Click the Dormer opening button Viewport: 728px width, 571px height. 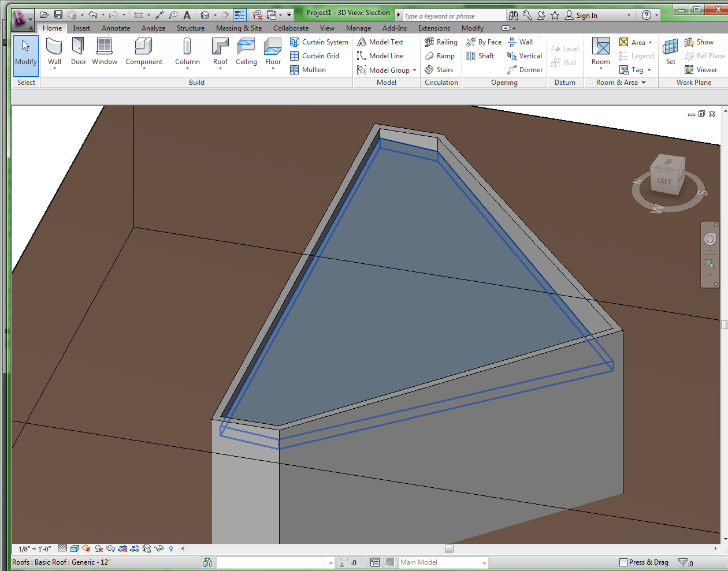pos(525,70)
